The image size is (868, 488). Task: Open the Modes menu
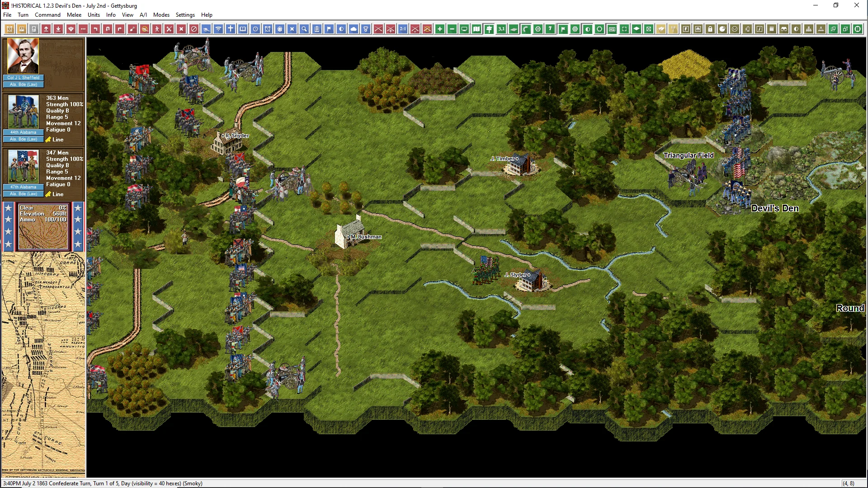click(161, 15)
